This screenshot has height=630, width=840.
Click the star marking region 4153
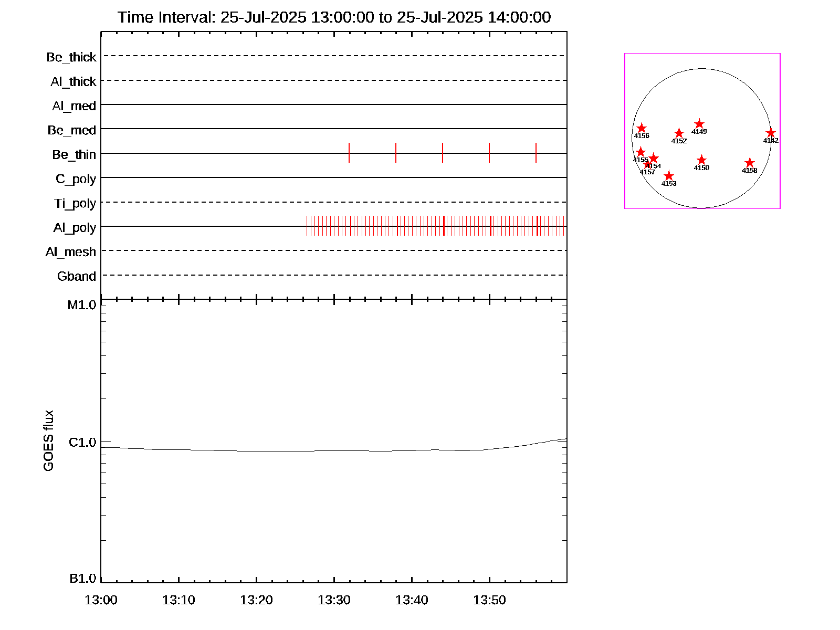[668, 176]
